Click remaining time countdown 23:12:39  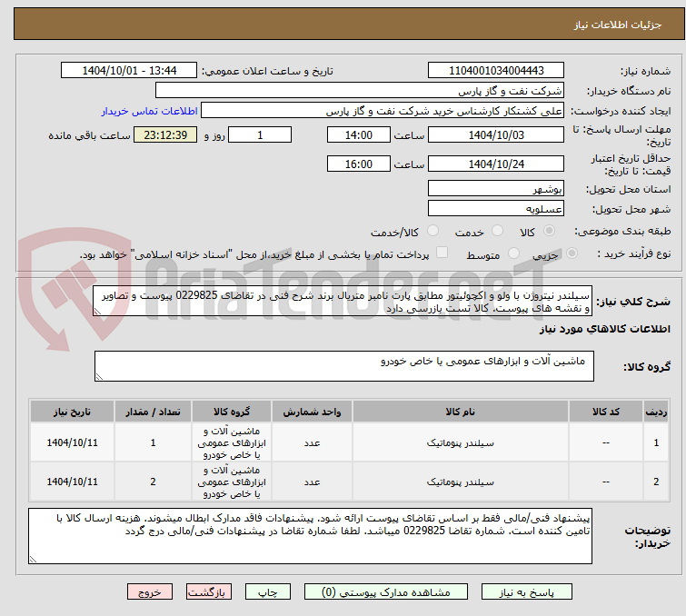[165, 134]
